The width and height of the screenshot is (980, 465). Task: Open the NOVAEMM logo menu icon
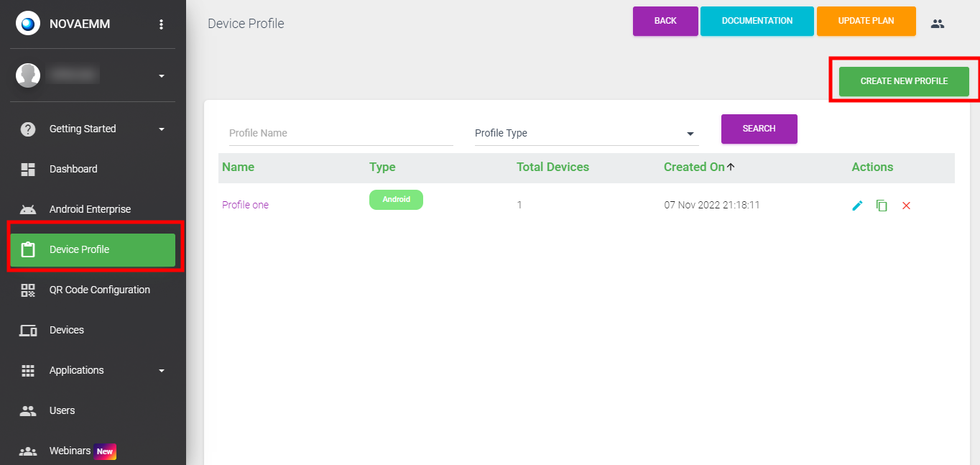(27, 22)
